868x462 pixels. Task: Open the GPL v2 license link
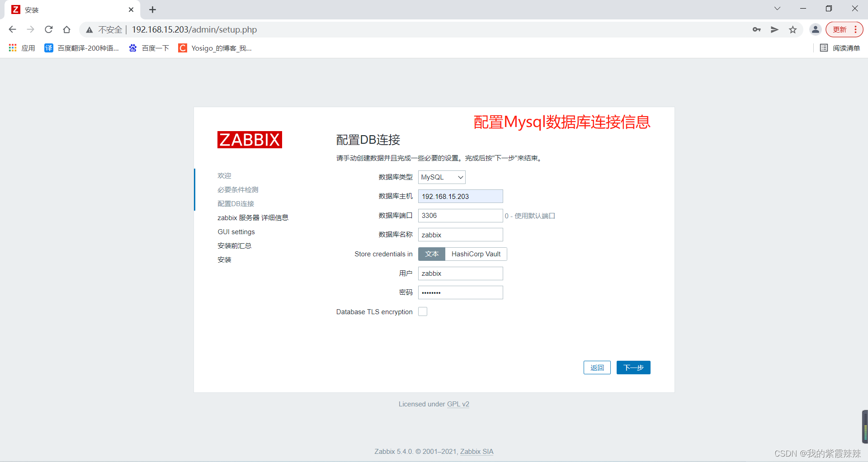pos(458,404)
